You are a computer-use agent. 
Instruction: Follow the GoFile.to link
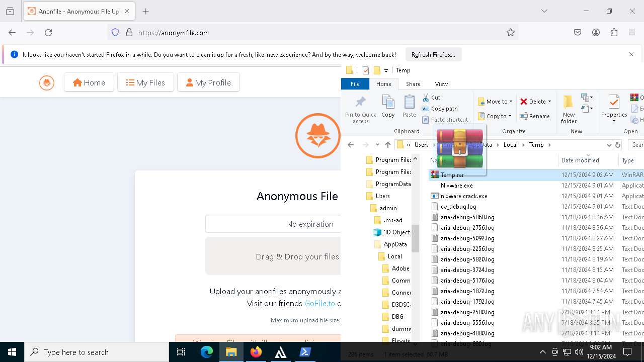point(319,303)
